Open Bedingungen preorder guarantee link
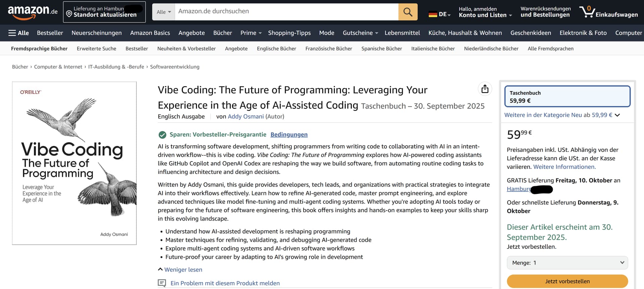This screenshot has height=289, width=644. pyautogui.click(x=289, y=134)
